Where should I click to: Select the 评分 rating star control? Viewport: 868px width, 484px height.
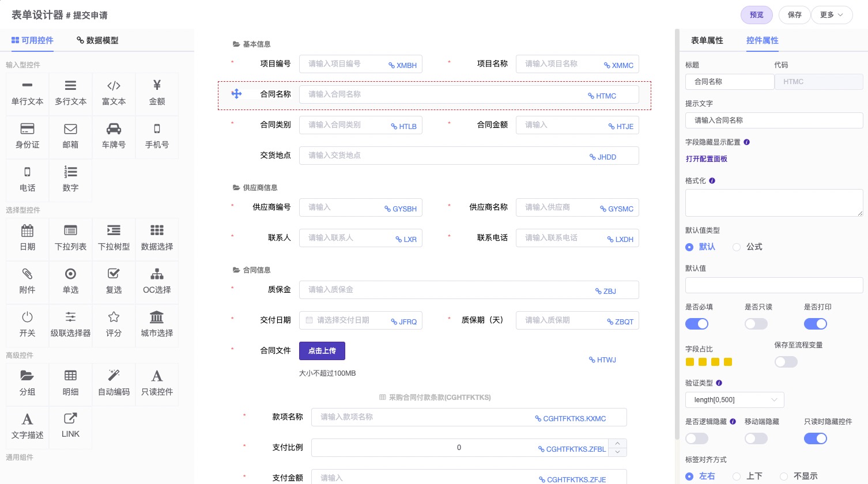[x=114, y=325]
